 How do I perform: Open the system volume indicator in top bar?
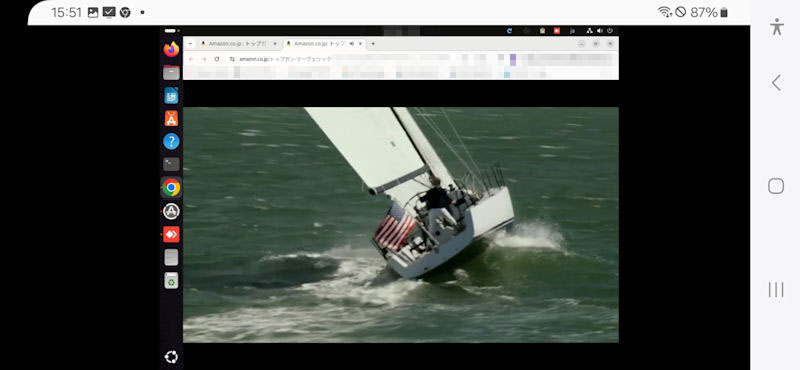[599, 31]
